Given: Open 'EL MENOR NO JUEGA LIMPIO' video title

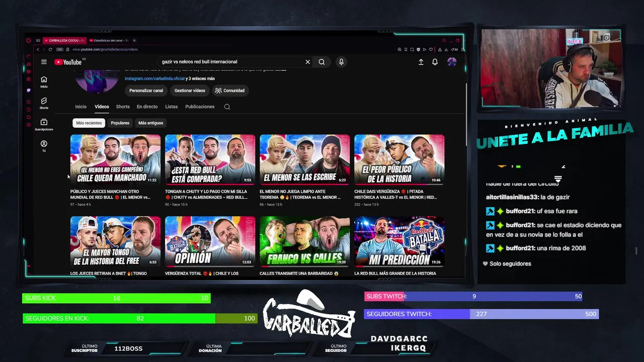Looking at the screenshot, I should click(301, 194).
